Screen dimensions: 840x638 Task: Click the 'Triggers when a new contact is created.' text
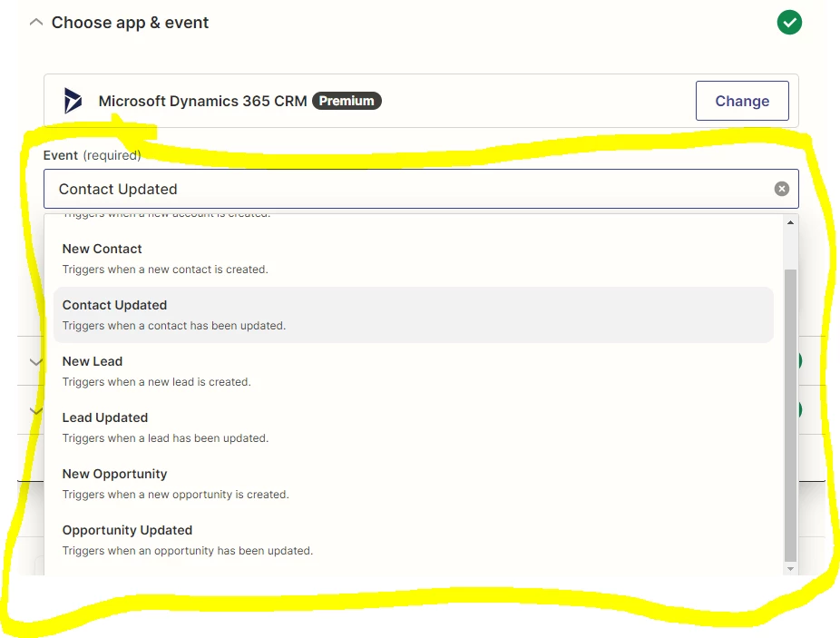165,270
